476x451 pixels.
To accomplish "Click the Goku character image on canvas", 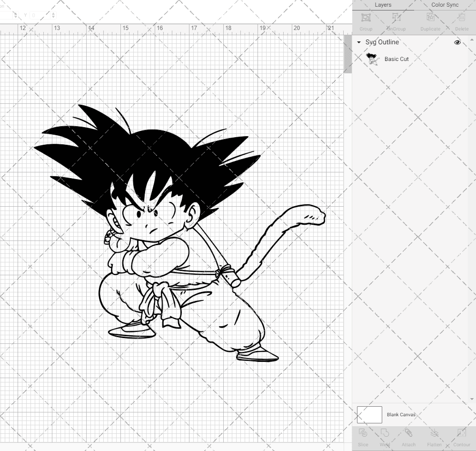I will click(179, 233).
